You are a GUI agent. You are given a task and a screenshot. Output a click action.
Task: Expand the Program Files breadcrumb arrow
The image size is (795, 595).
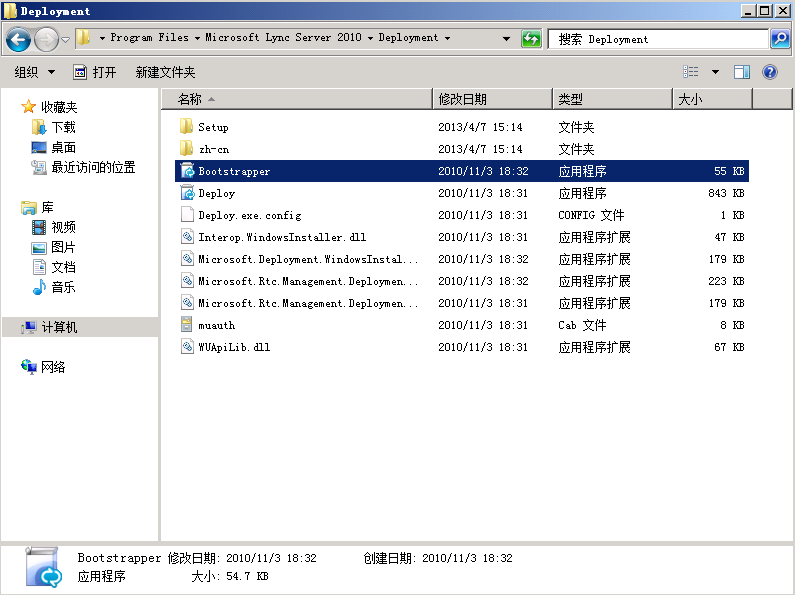click(102, 38)
